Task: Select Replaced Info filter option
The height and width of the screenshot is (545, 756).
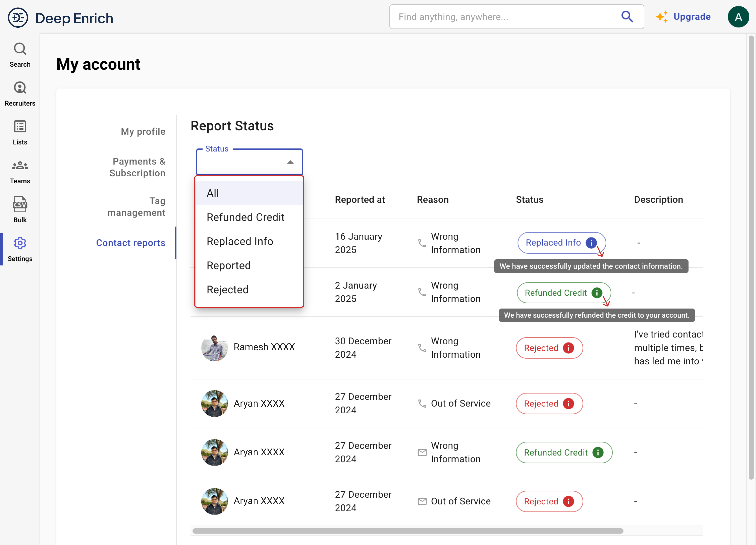Action: [240, 241]
